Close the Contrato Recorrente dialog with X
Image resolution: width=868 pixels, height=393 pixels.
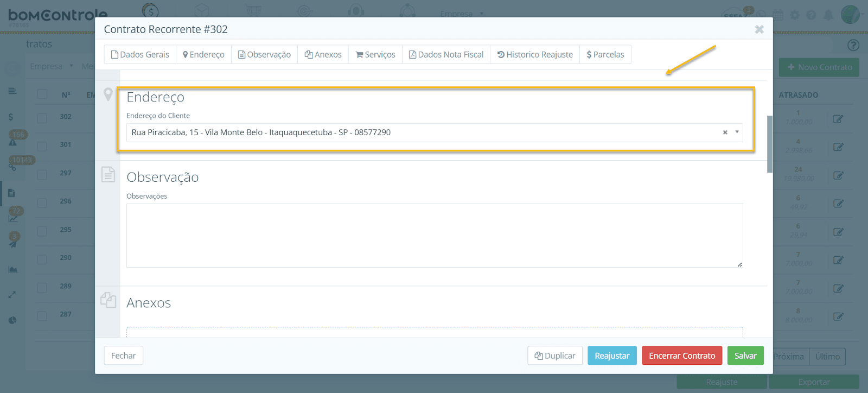coord(759,29)
